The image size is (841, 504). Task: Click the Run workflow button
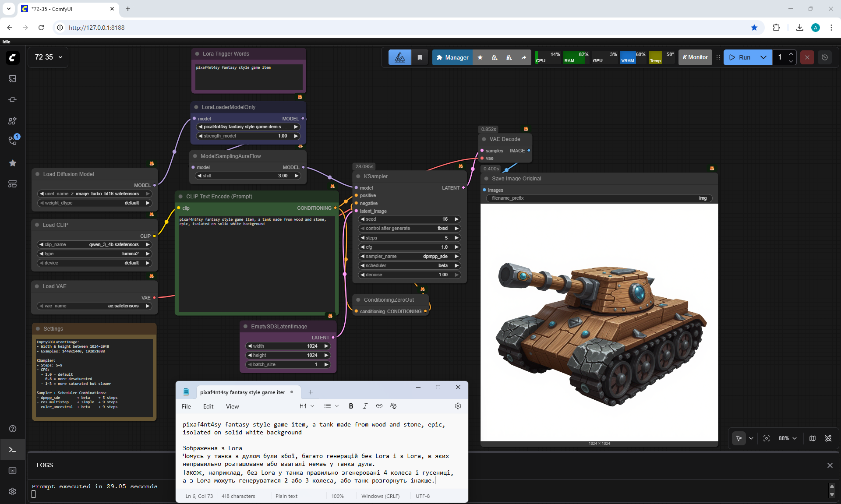coord(740,57)
